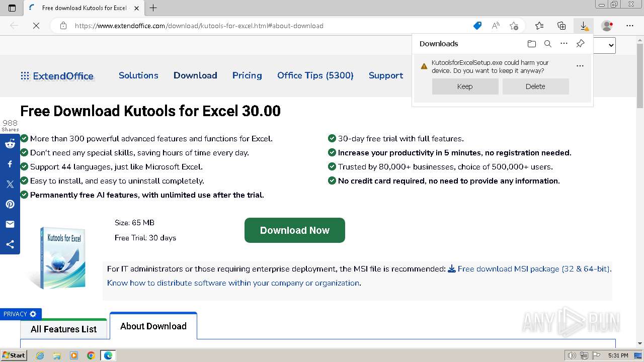This screenshot has height=362, width=644.
Task: Expand the language dropdown behind the Downloads panel
Action: coord(605,45)
